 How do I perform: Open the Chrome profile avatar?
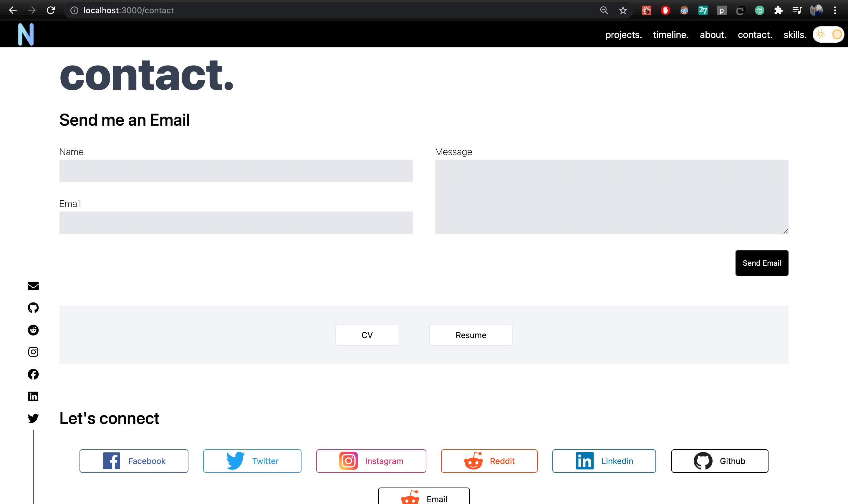[x=816, y=10]
